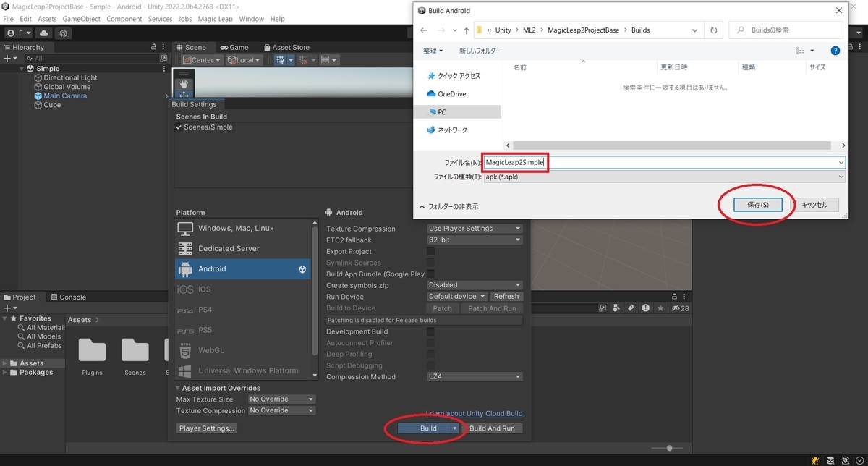
Task: Open Create symbols.zip dropdown
Action: (x=475, y=285)
